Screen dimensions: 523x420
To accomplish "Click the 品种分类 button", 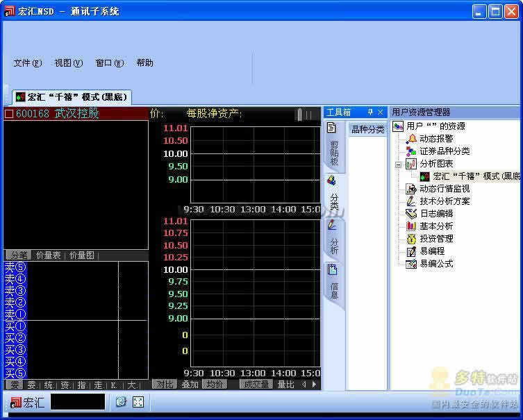I will 367,129.
